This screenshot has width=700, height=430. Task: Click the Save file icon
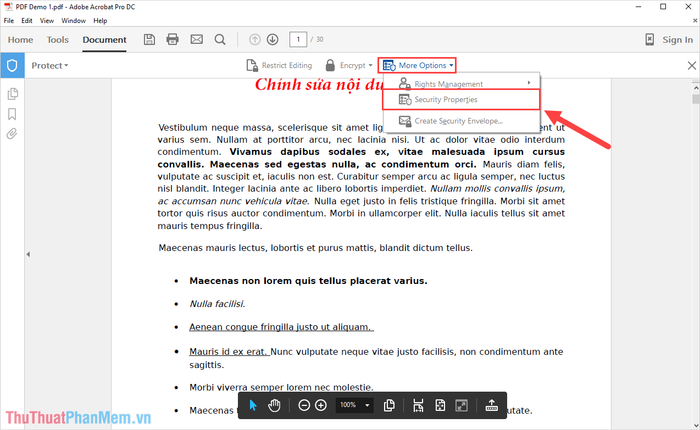pos(150,40)
